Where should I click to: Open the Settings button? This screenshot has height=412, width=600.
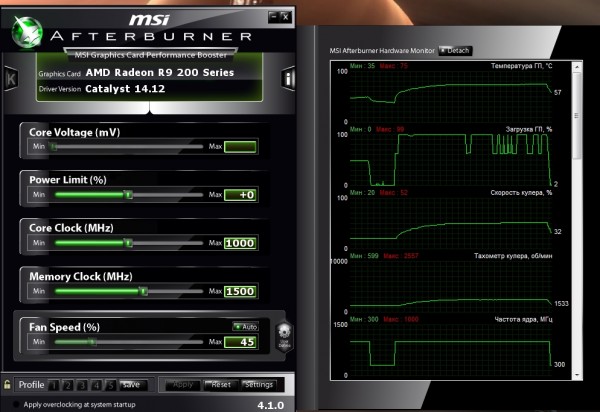pos(259,385)
